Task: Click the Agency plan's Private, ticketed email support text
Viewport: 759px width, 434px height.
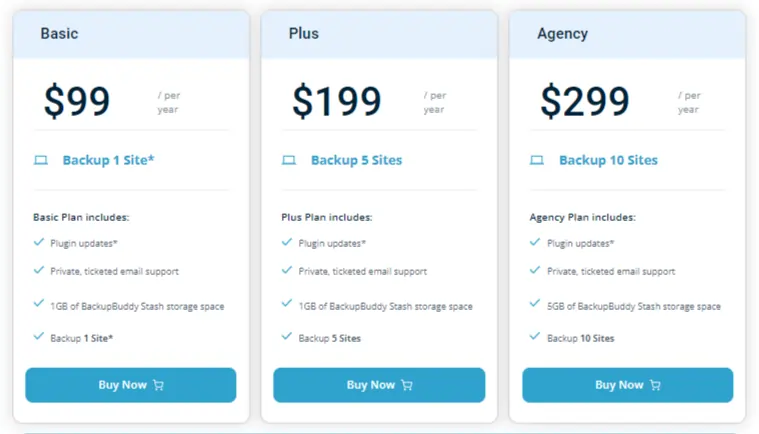Action: (611, 271)
